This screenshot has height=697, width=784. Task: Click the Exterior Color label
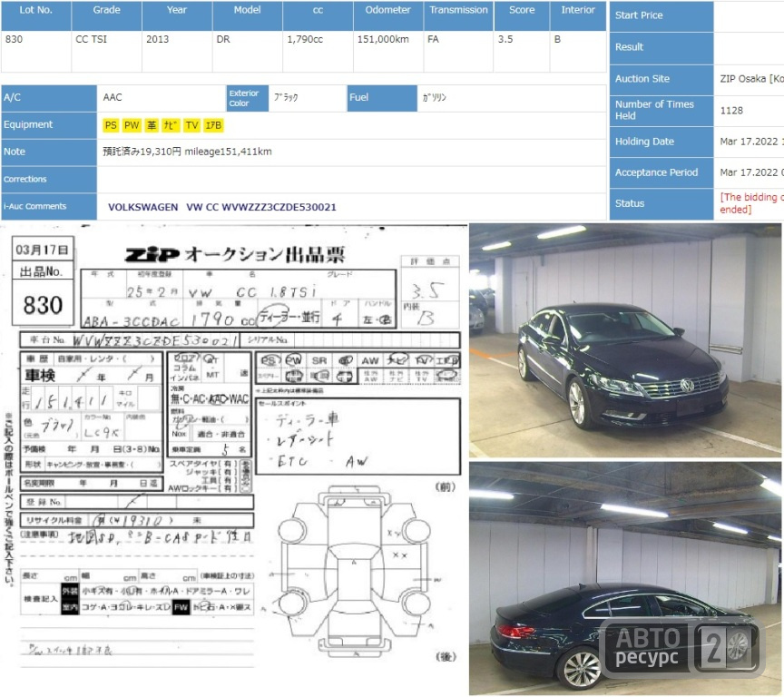click(x=248, y=98)
